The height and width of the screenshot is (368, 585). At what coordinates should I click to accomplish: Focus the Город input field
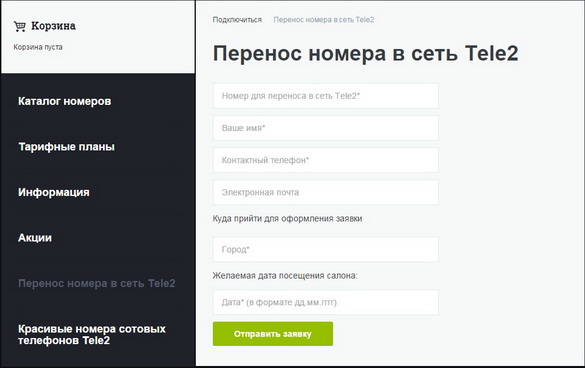(x=326, y=249)
